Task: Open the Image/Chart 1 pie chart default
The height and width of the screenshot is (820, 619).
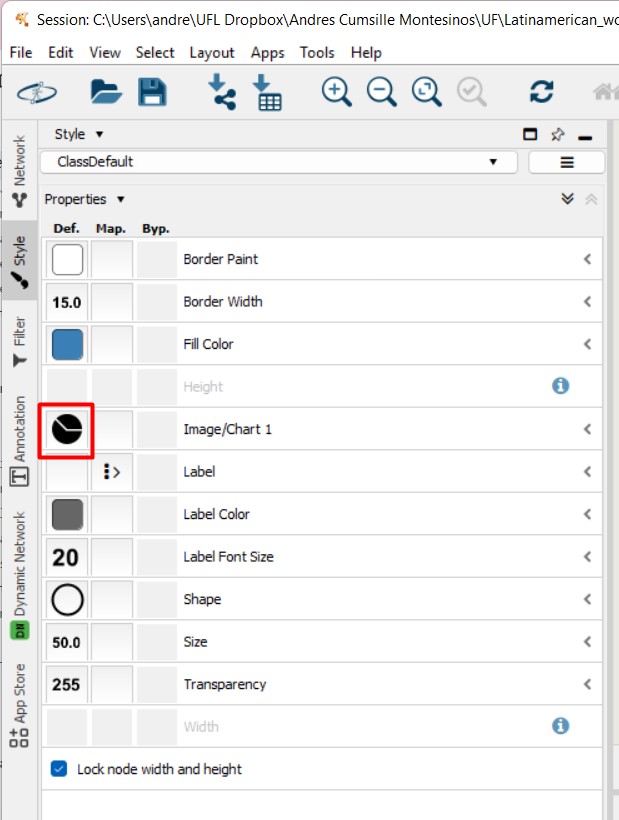Action: click(67, 430)
